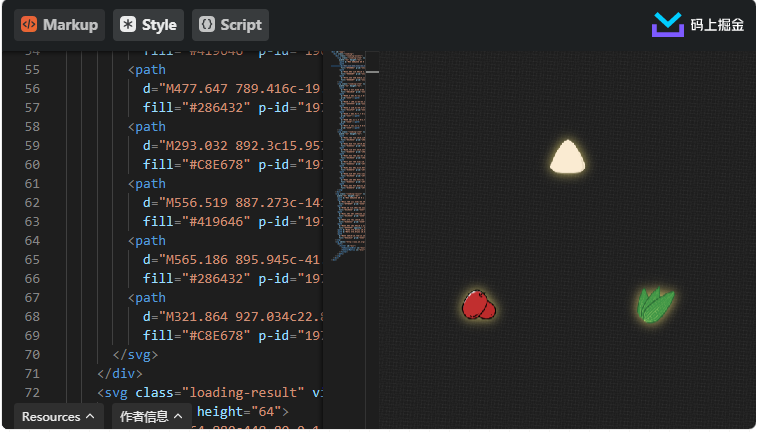
Task: Click the Style asterisk icon
Action: click(128, 24)
